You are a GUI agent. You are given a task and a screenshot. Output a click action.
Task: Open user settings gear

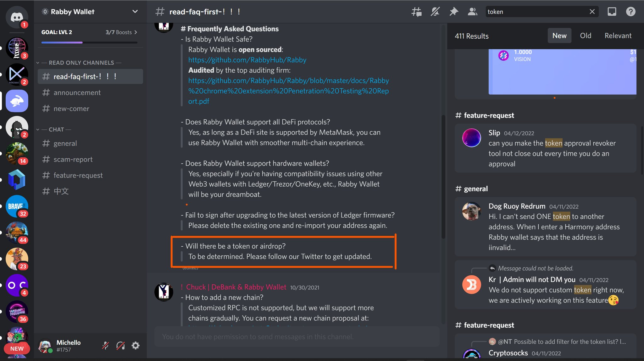point(136,346)
